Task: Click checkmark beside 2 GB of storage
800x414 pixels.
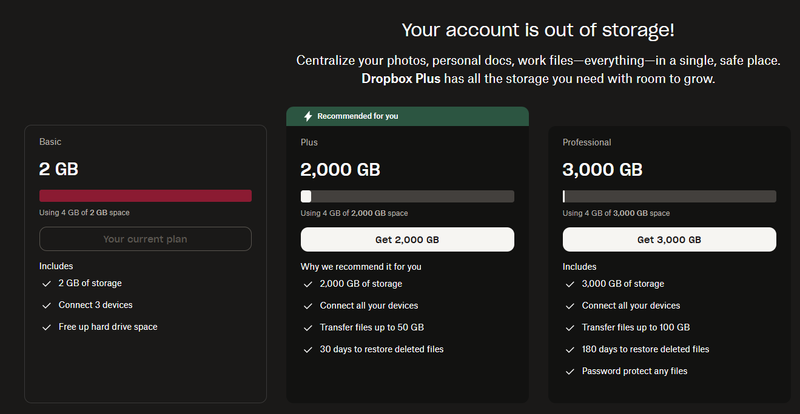Action: click(x=46, y=284)
